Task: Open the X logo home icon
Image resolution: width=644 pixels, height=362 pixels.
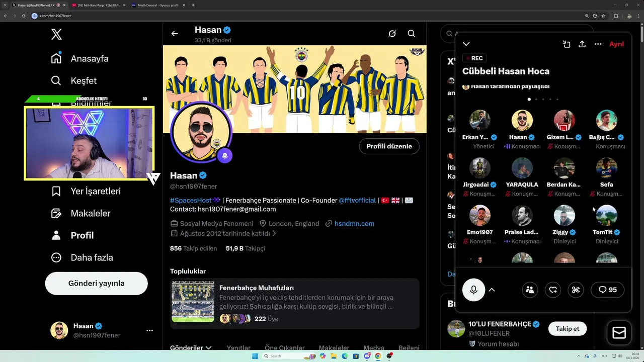Action: (56, 34)
